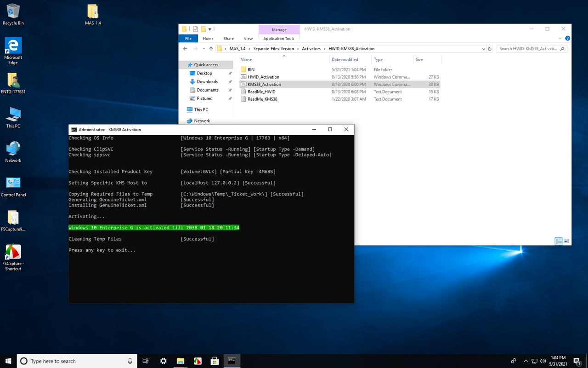
Task: Open the Share ribbon tab
Action: click(x=228, y=39)
